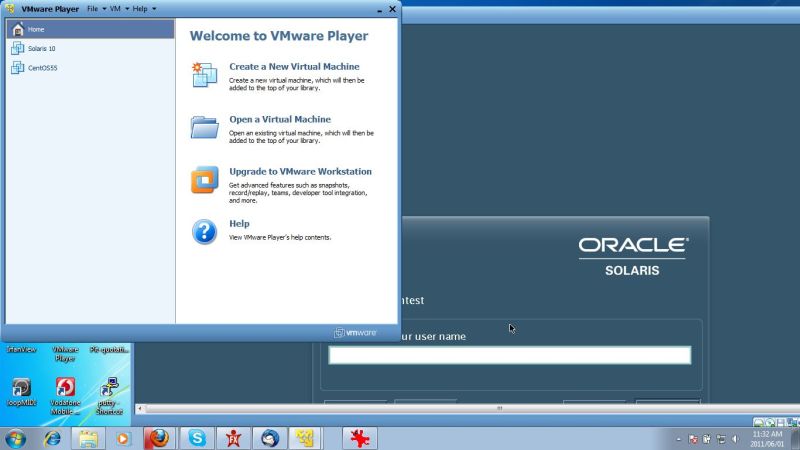This screenshot has width=800, height=450.
Task: Open Thunderbird from taskbar
Action: (x=270, y=438)
